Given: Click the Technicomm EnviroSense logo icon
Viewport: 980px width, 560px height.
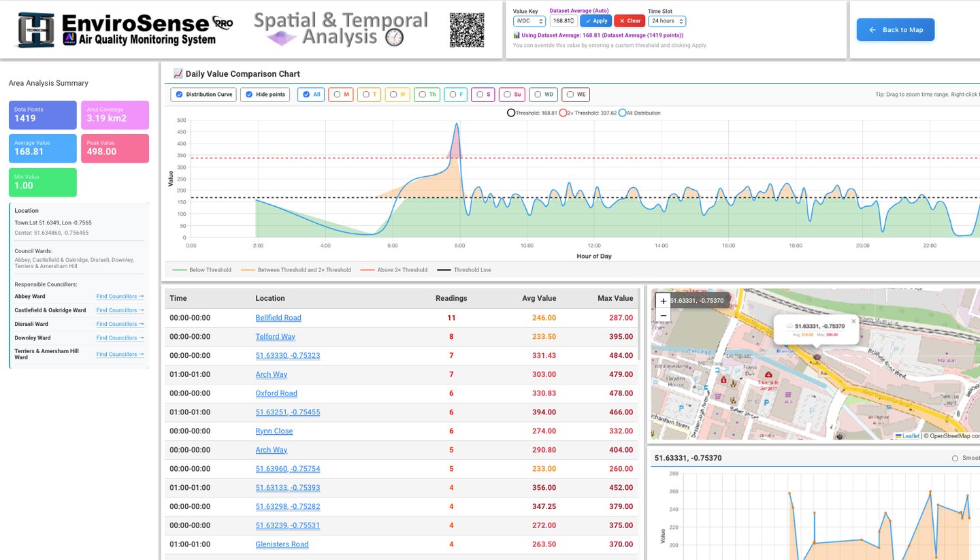Looking at the screenshot, I should click(36, 30).
